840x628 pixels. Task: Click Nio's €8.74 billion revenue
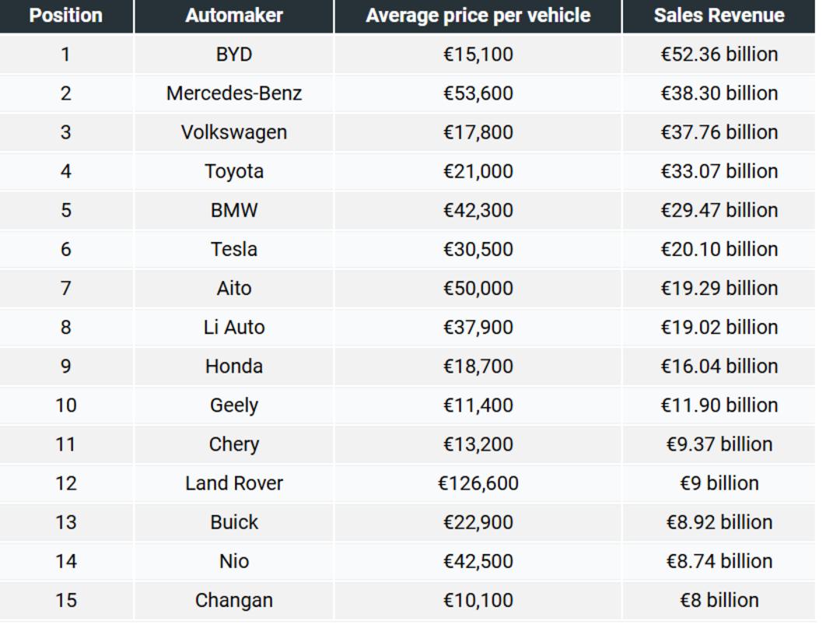[x=719, y=562]
